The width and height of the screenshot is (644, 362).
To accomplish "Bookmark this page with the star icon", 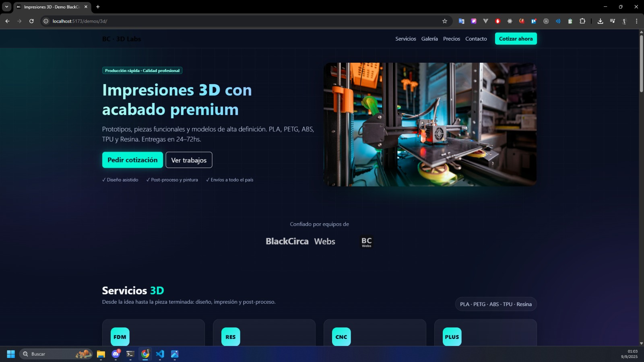I will (445, 21).
